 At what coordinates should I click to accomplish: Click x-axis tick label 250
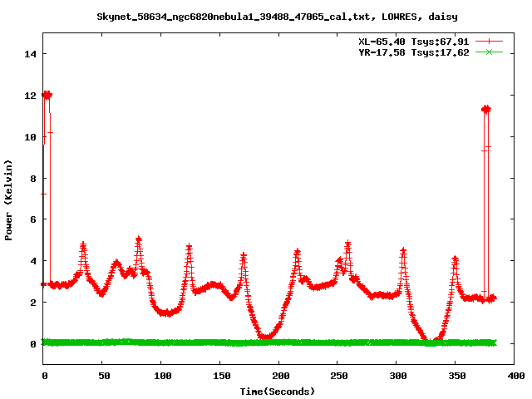pyautogui.click(x=339, y=376)
